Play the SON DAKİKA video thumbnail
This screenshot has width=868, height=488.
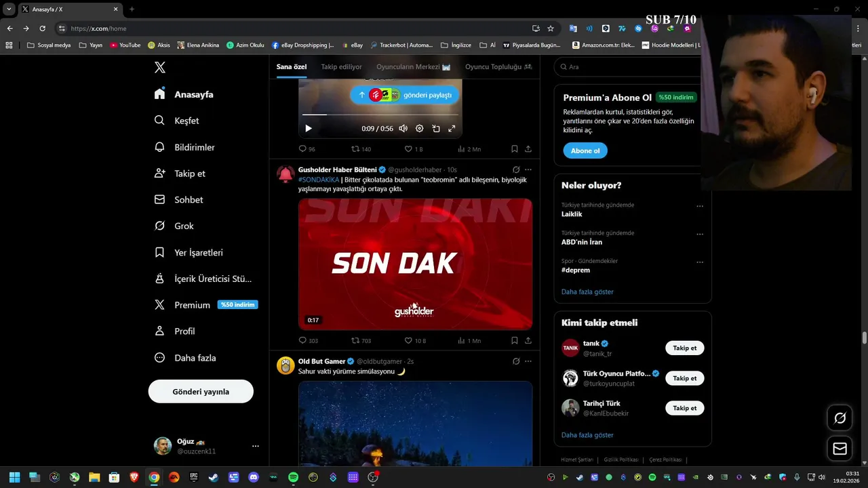point(415,264)
